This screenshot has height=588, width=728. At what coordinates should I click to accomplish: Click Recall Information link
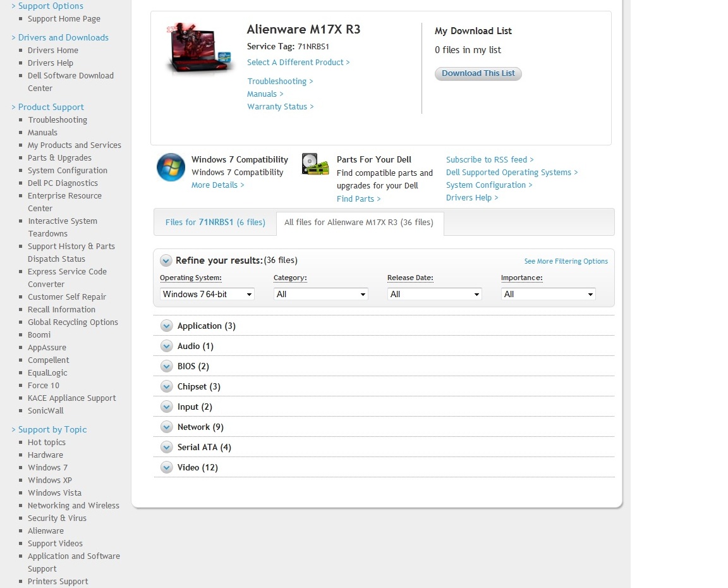[61, 309]
